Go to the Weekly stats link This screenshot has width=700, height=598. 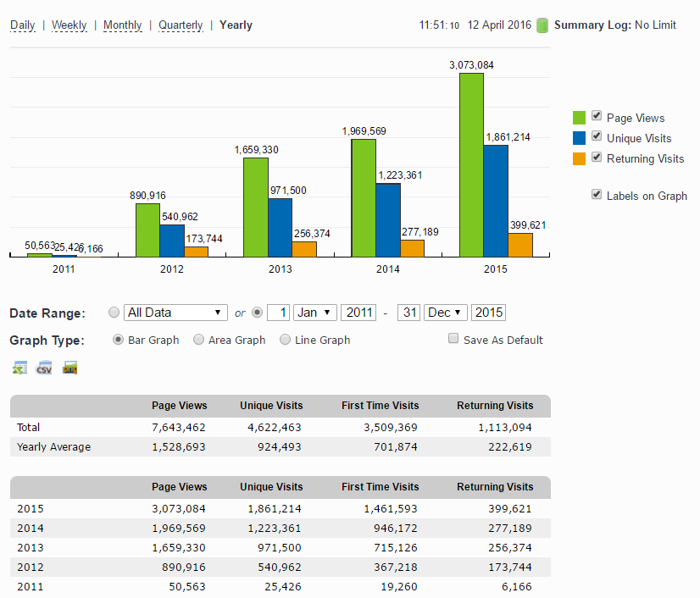(69, 25)
